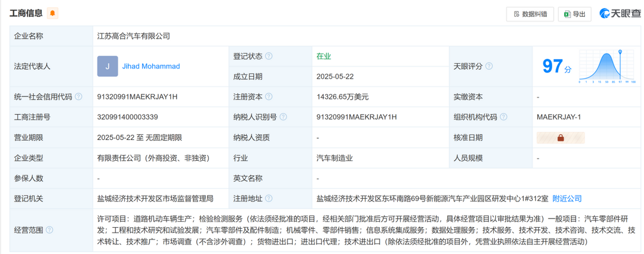The image size is (644, 254).
Task: Click the help icon next to 天眼评分
Action: tap(489, 66)
